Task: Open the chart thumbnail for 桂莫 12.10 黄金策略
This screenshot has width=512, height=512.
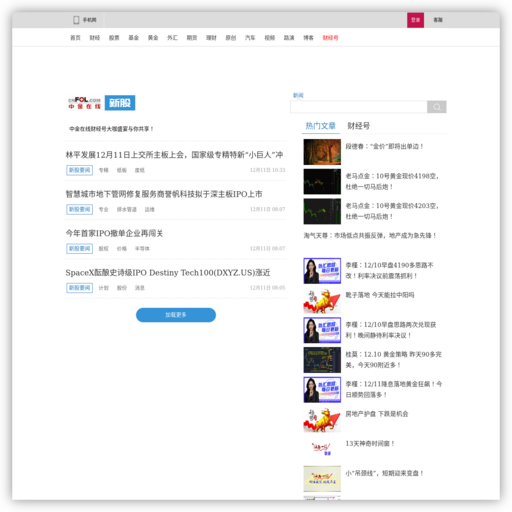Action: pyautogui.click(x=322, y=360)
